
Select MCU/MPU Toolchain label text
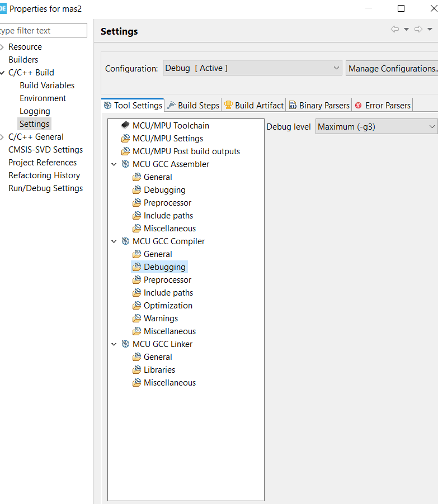171,126
